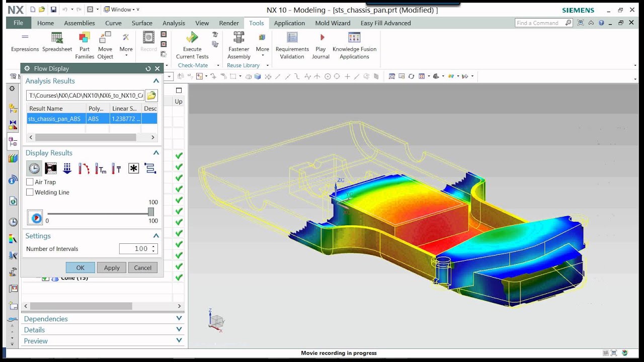The image size is (644, 362).
Task: Click the Save icon in title bar
Action: click(53, 10)
